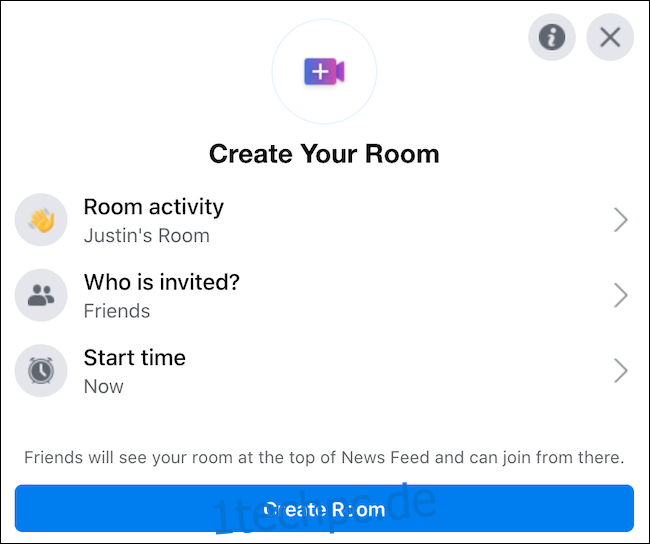The height and width of the screenshot is (544, 650).
Task: Expand Who is invited chevron arrow
Action: 620,295
